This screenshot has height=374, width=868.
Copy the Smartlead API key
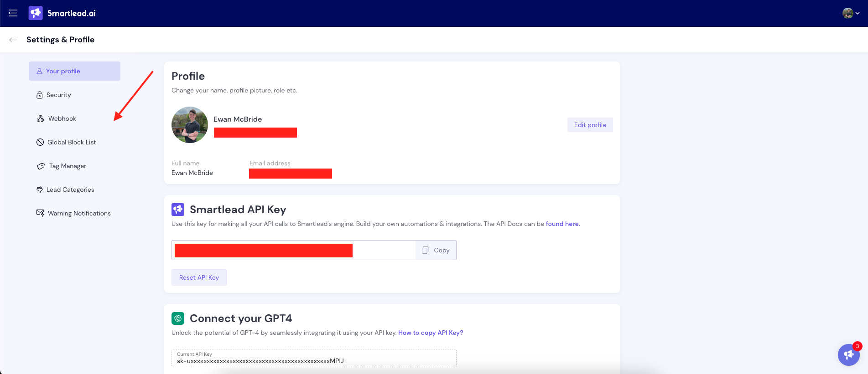click(436, 250)
